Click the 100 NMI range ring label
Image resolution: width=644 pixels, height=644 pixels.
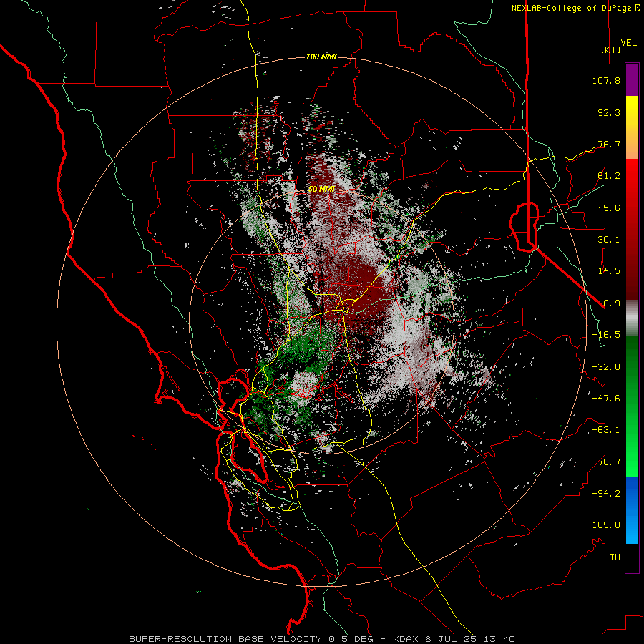click(321, 57)
